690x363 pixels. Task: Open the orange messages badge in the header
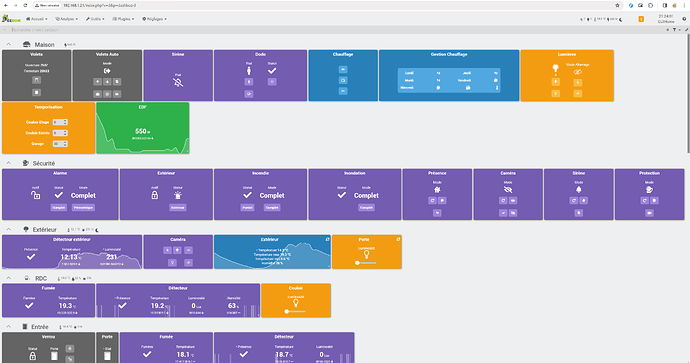coord(641,19)
